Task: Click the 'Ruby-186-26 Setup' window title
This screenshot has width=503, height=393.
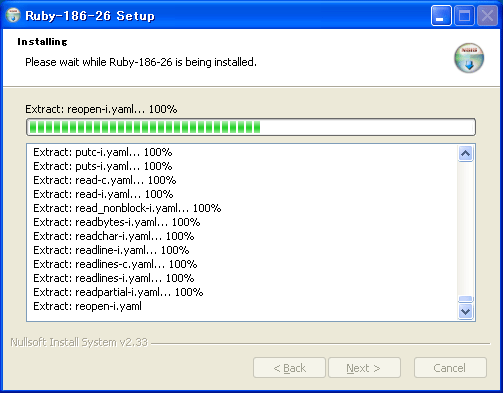Action: 90,16
